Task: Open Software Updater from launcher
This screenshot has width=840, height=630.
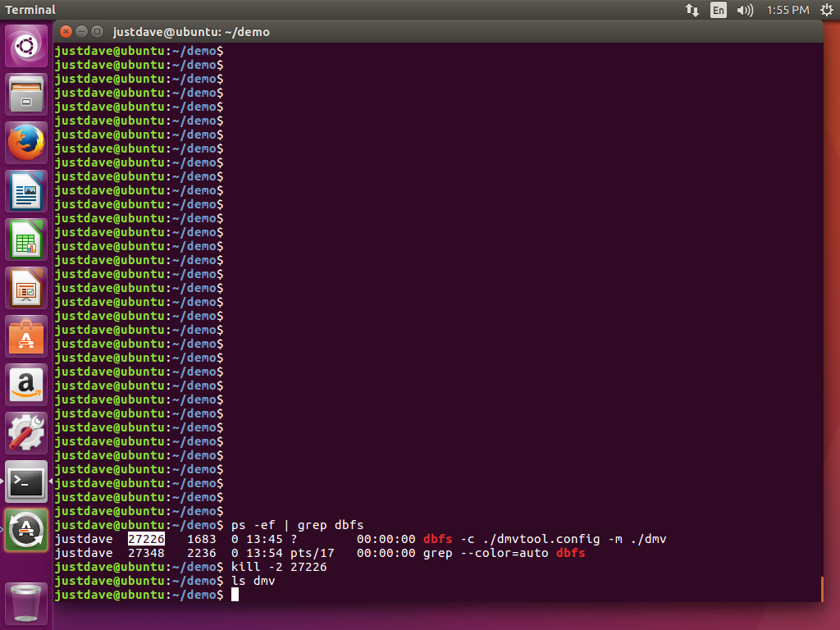Action: [27, 530]
